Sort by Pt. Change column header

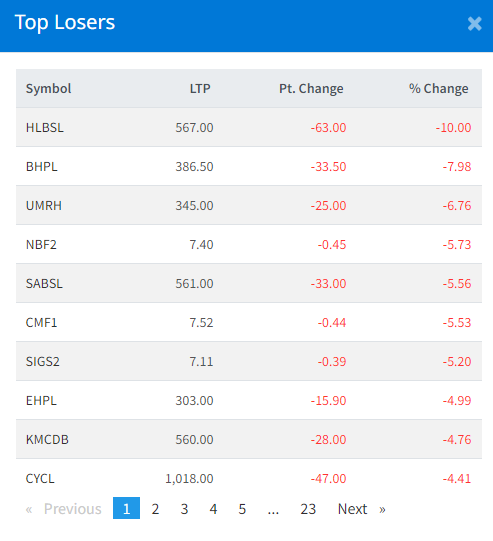[x=311, y=89]
